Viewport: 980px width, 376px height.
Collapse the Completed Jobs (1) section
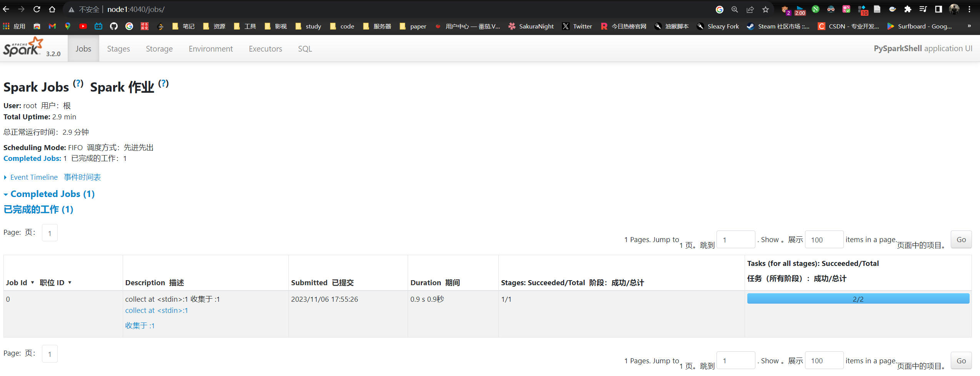52,194
